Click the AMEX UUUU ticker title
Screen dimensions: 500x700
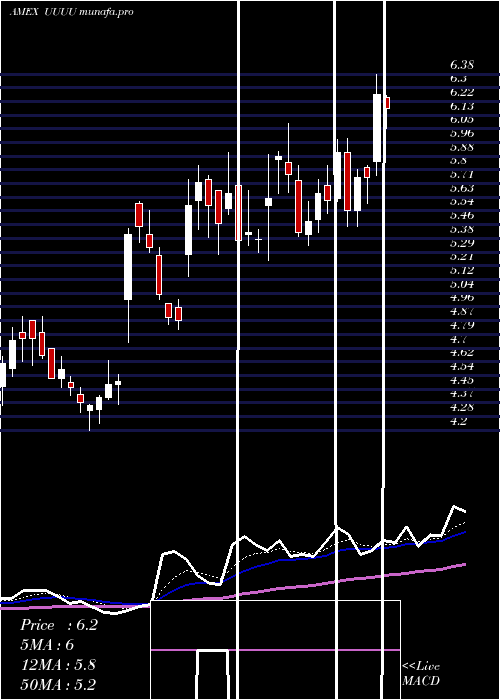tap(71, 12)
